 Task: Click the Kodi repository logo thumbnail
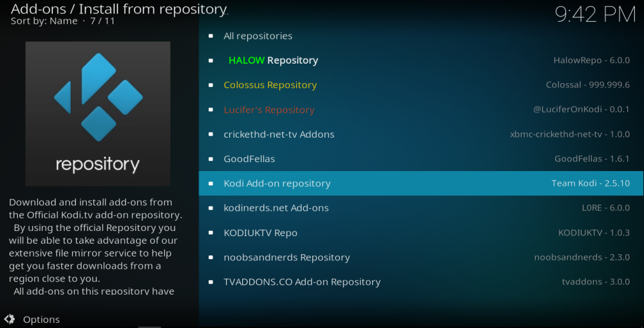[x=98, y=114]
